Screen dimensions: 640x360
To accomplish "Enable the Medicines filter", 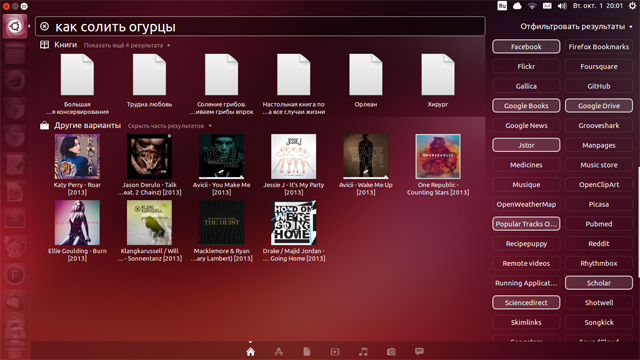I will pos(526,165).
